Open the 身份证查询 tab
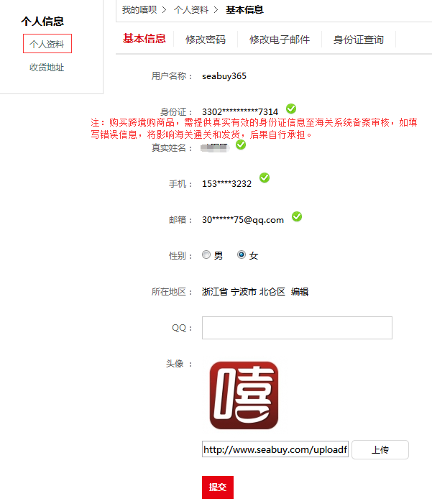Viewport: 432px width, 504px height. [x=359, y=40]
